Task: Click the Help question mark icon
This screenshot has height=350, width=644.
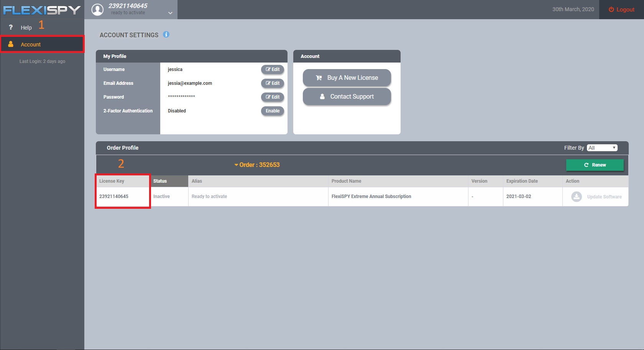Action: [11, 27]
